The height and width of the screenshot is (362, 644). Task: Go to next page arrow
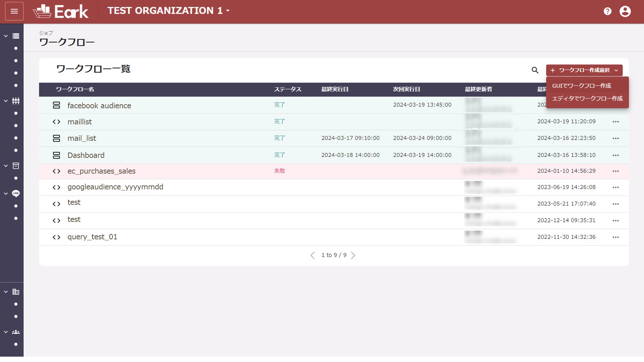(x=353, y=255)
